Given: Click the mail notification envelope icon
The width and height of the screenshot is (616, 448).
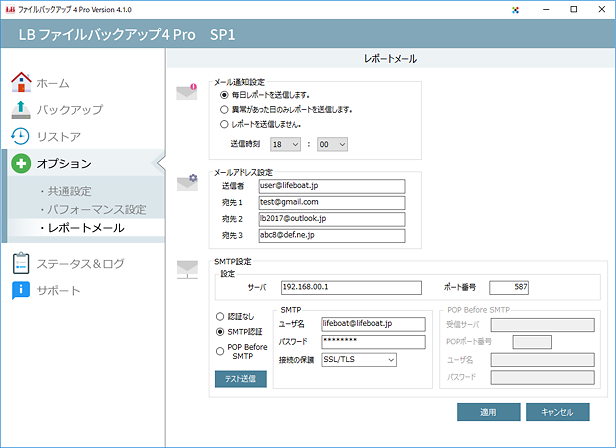Looking at the screenshot, I should click(187, 92).
